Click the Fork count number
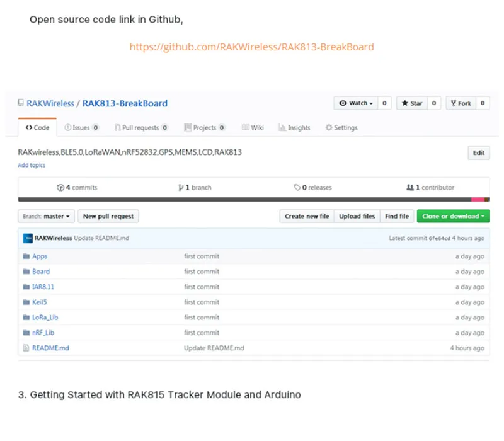Viewport: 504px width, 441px height. point(483,103)
